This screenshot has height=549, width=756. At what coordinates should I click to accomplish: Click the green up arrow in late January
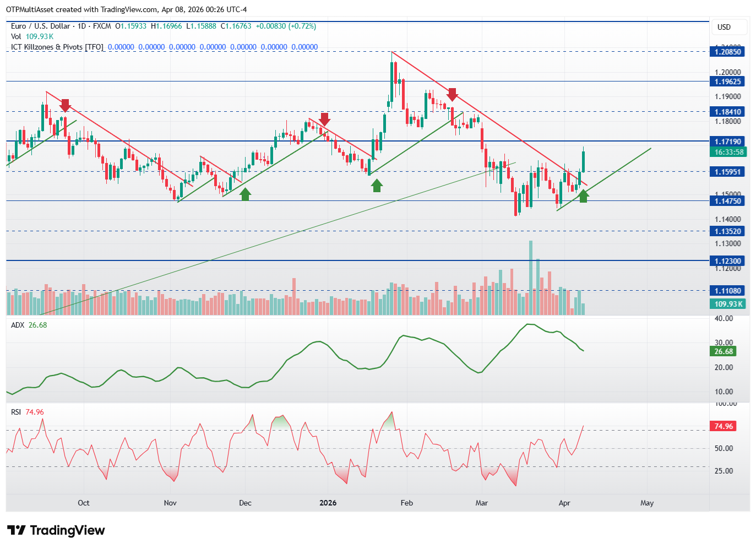[377, 186]
